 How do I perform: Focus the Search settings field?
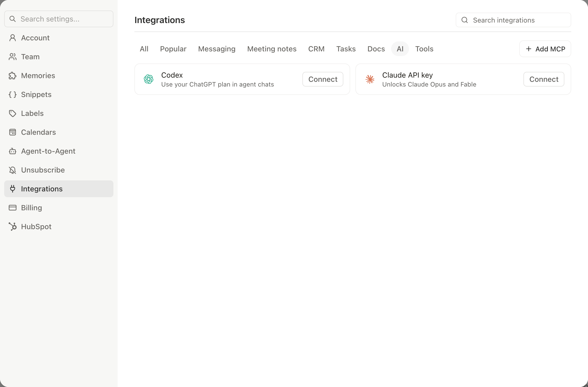(x=59, y=19)
